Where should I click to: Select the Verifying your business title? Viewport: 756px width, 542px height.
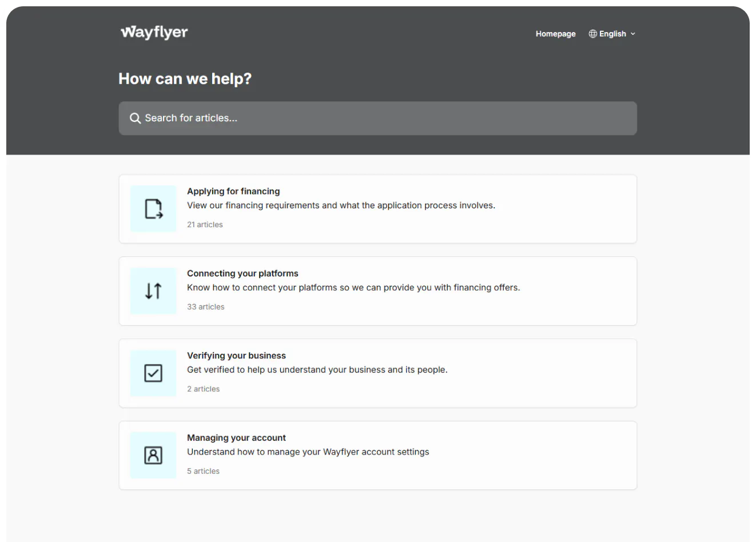(236, 355)
